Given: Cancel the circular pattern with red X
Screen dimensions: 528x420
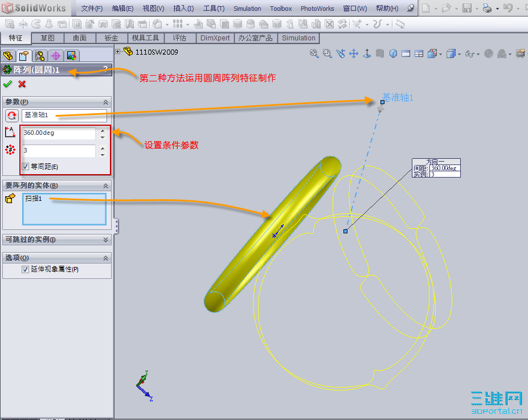Looking at the screenshot, I should point(22,84).
